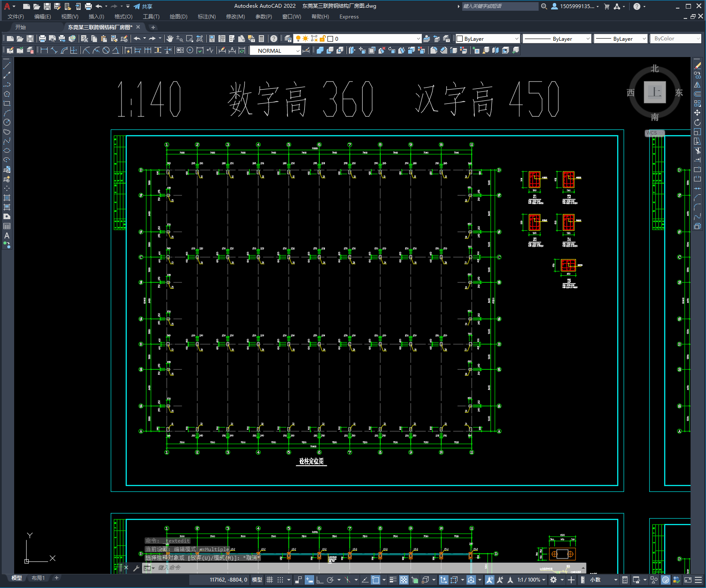
Task: Click the Pan hand tool icon
Action: pyautogui.click(x=170, y=39)
